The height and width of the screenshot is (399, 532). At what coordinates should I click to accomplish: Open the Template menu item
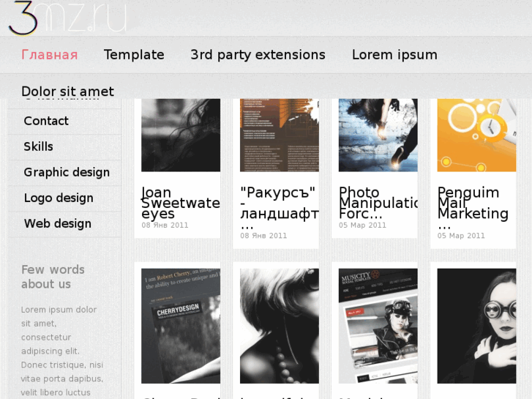click(134, 55)
